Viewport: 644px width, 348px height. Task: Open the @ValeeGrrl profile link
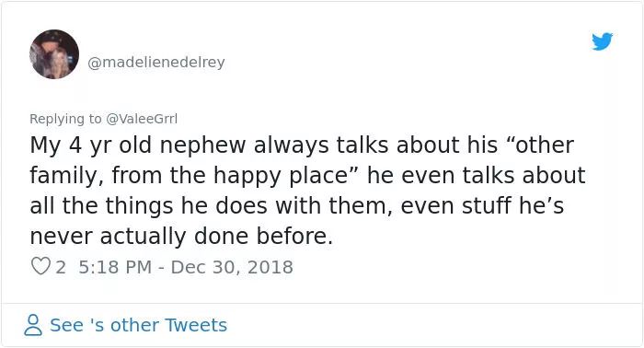142,119
